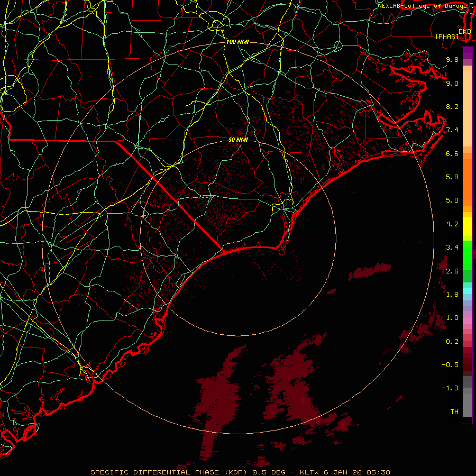The height and width of the screenshot is (476, 476).
Task: Click the NEXLAB-College of DuPage credit text
Action: (x=422, y=6)
